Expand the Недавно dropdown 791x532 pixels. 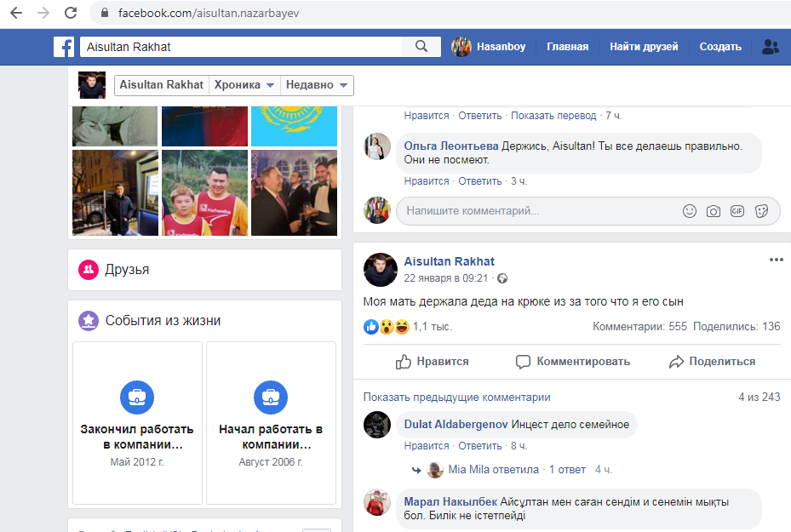[x=318, y=85]
